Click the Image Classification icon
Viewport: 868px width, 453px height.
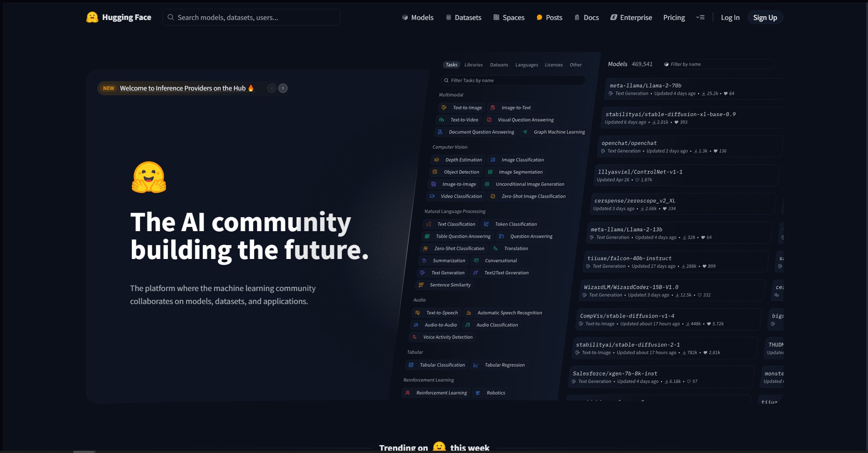click(493, 160)
